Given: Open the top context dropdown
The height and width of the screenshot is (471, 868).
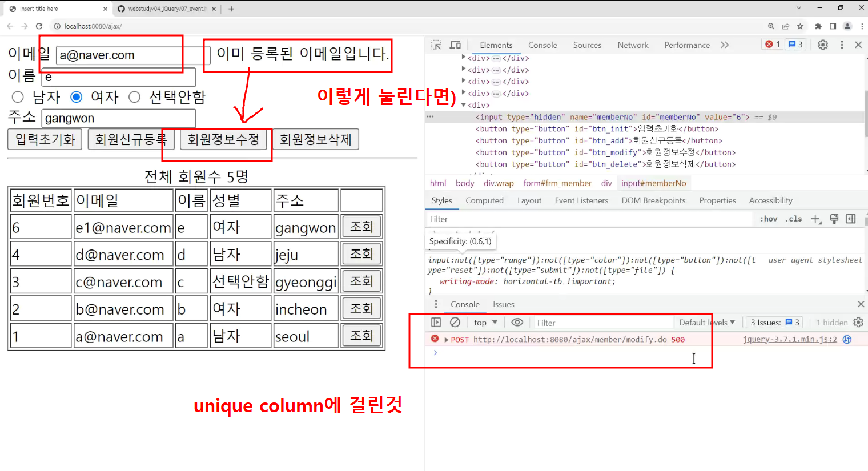Looking at the screenshot, I should pos(485,322).
